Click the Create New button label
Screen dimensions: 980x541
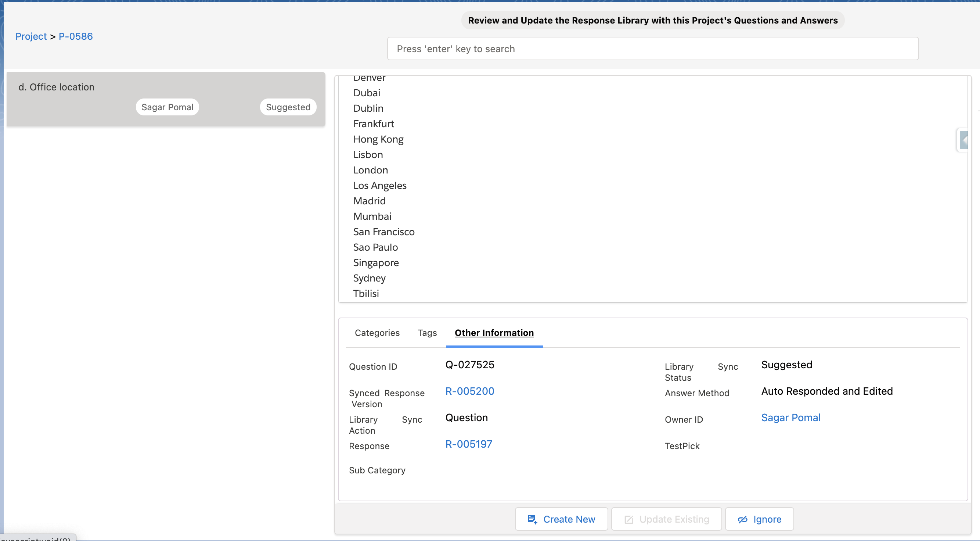click(569, 519)
